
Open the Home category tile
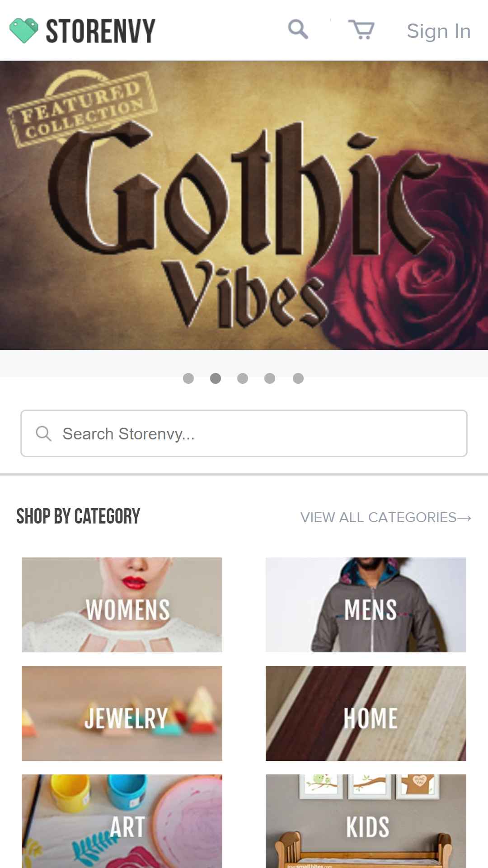[366, 713]
